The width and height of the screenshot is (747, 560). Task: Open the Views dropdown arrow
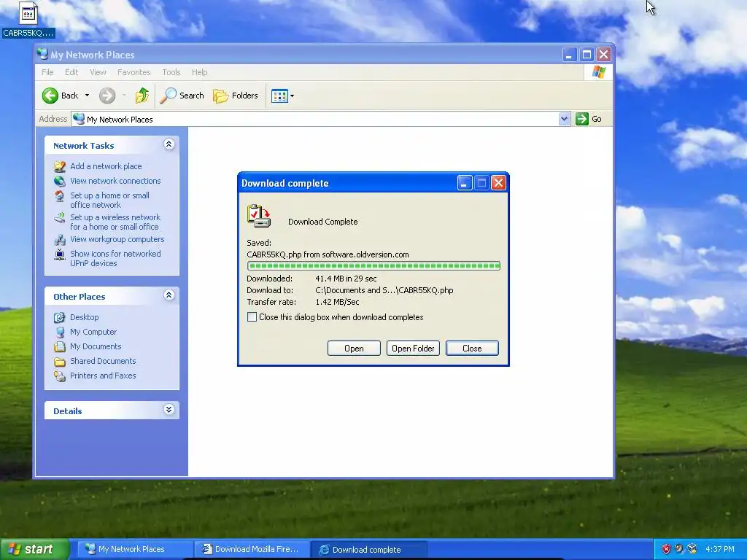coord(292,96)
